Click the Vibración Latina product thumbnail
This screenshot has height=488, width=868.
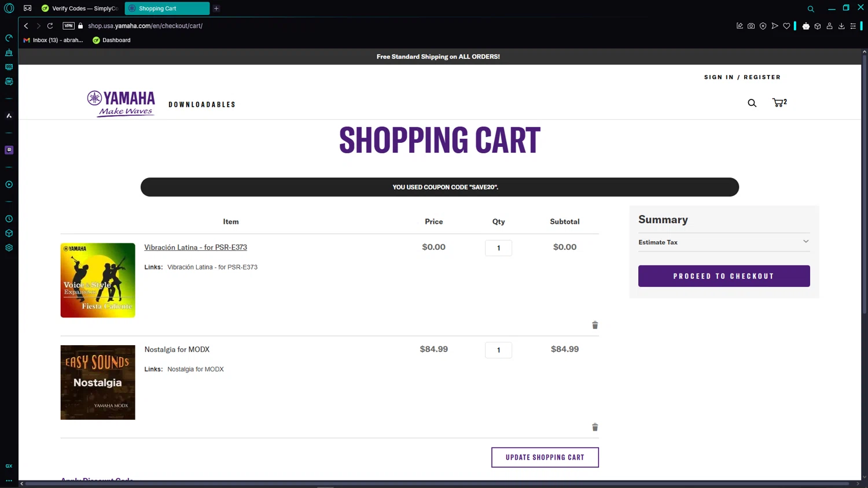[x=98, y=280]
